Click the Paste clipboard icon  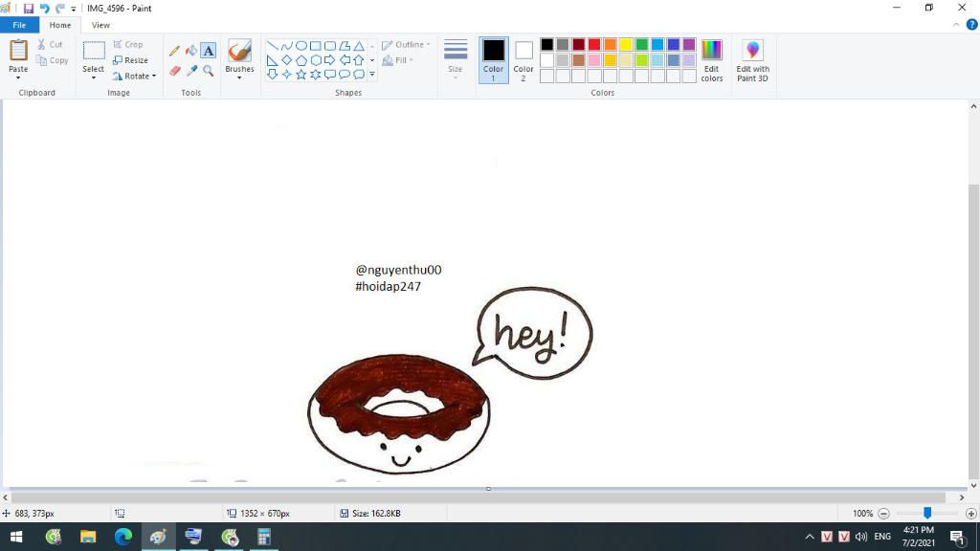[18, 50]
